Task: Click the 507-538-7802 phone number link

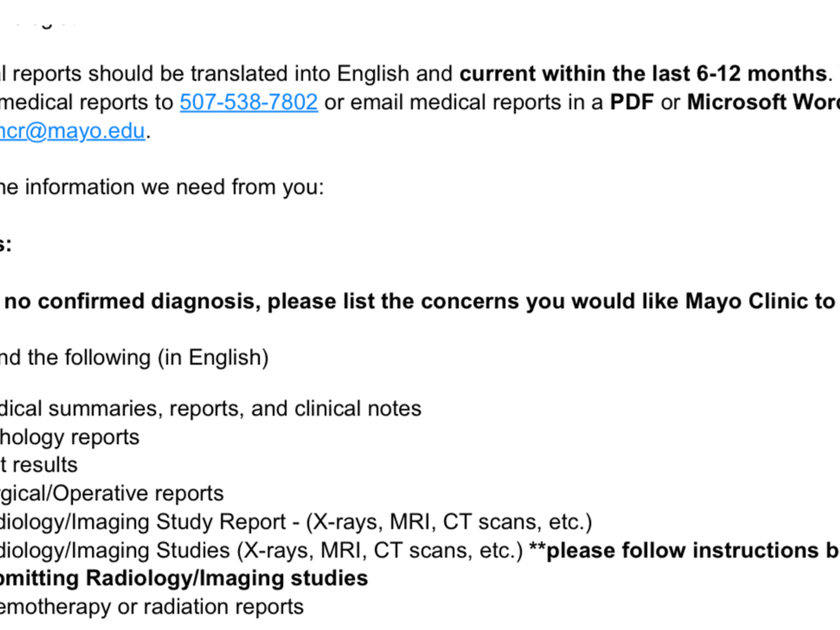Action: tap(248, 102)
